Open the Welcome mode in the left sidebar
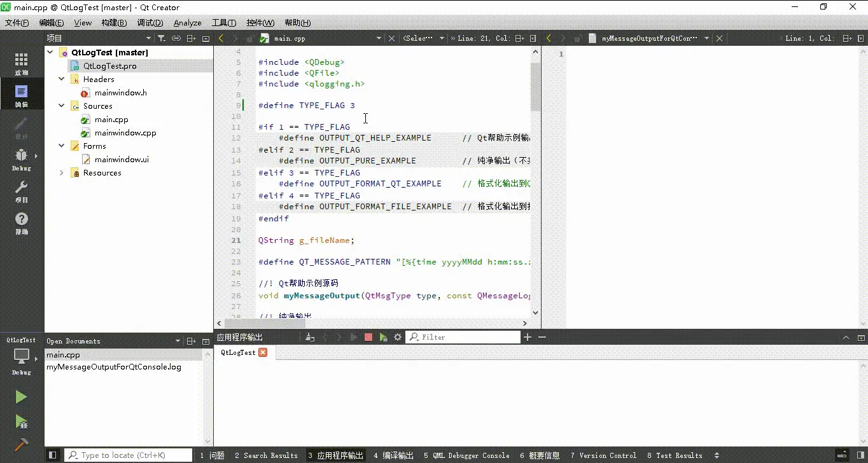The width and height of the screenshot is (868, 463). (x=21, y=64)
